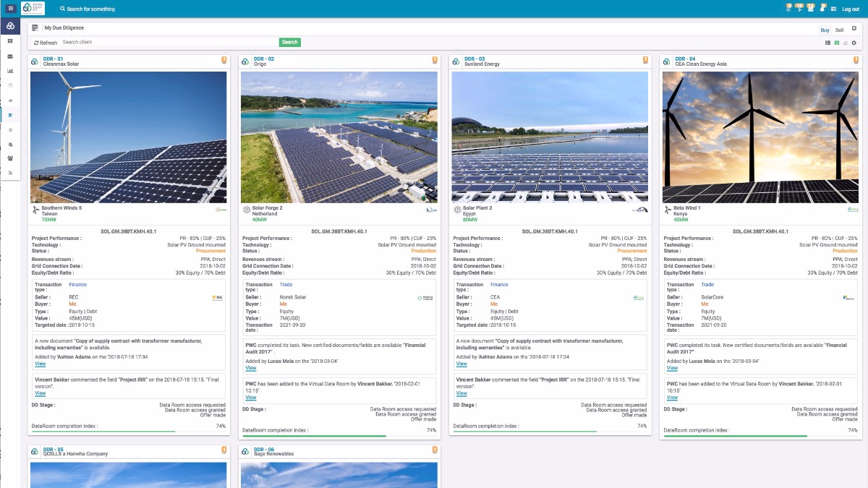Select the Buy tab
This screenshot has height=488, width=868.
tap(825, 30)
